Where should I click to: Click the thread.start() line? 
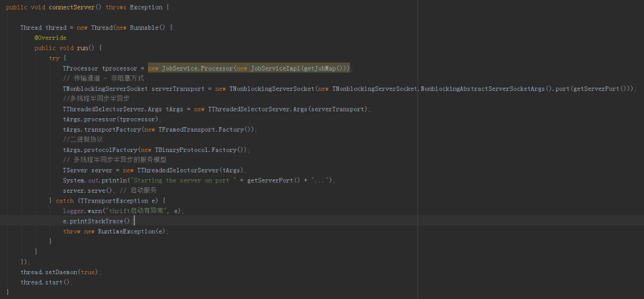coord(47,283)
